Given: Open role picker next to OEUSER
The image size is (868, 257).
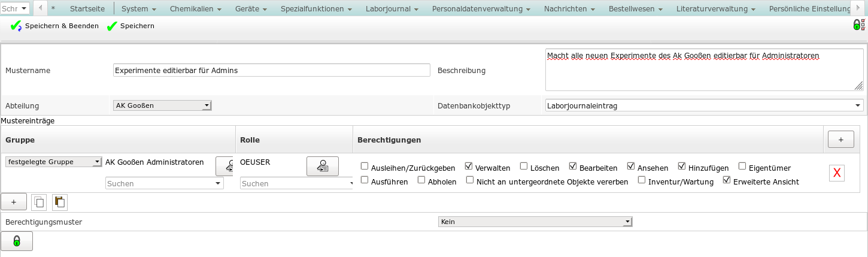Looking at the screenshot, I should pos(322,166).
